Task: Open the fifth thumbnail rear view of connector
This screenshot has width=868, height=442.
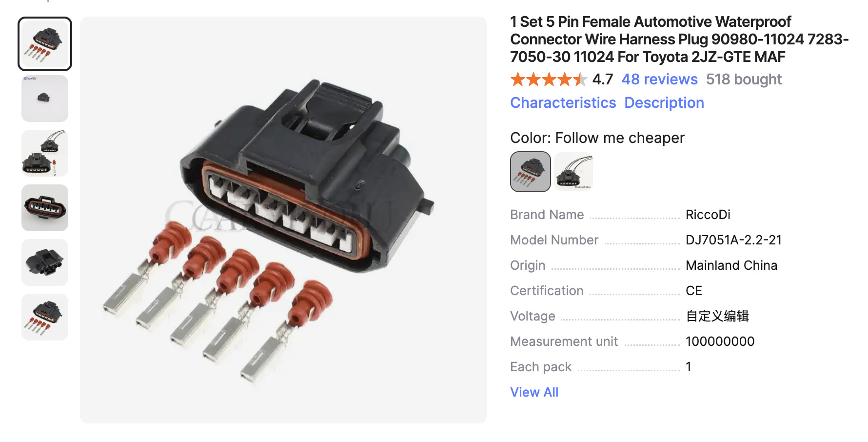Action: tap(45, 262)
